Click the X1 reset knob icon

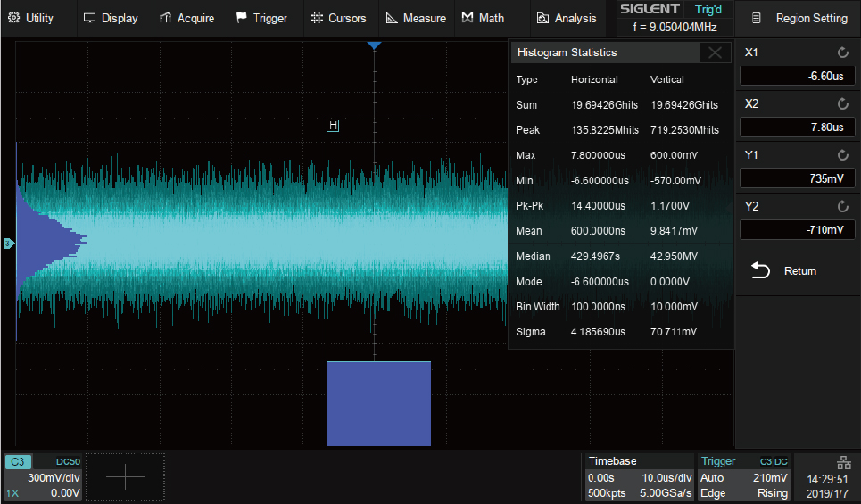(x=843, y=54)
